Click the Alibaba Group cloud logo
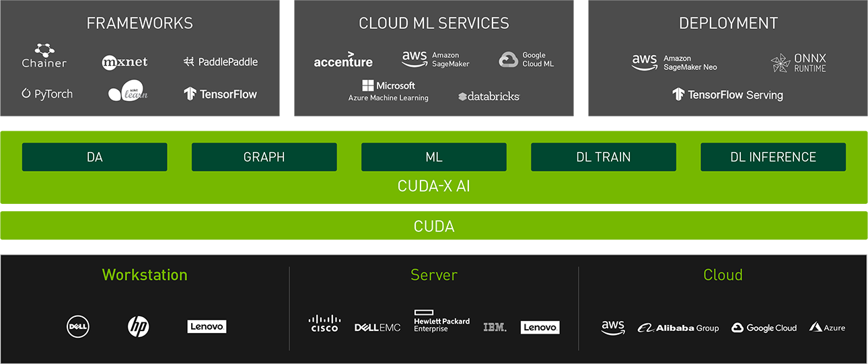The image size is (868, 364). [x=678, y=328]
